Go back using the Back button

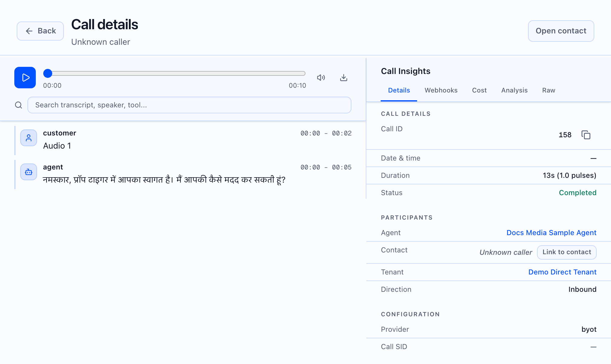[40, 31]
